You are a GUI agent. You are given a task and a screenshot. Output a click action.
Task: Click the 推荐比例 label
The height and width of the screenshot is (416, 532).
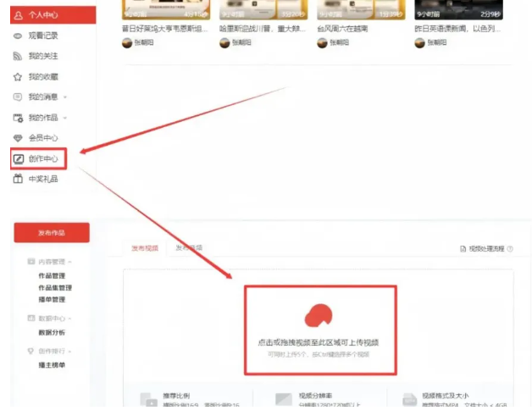[x=176, y=396]
